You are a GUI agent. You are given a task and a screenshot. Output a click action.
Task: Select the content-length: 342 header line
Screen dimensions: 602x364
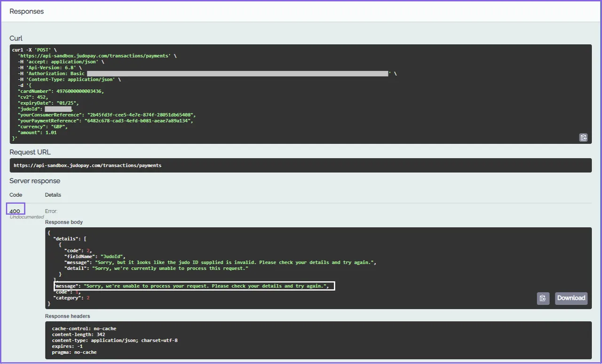click(79, 334)
